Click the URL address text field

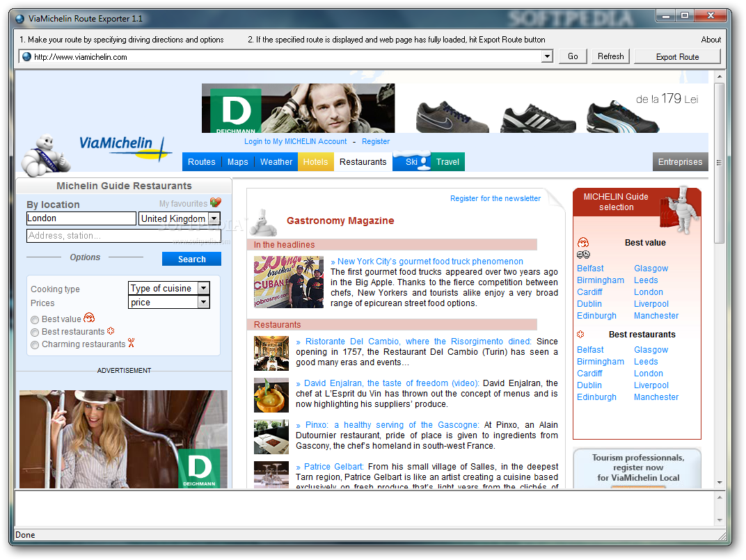coord(287,56)
